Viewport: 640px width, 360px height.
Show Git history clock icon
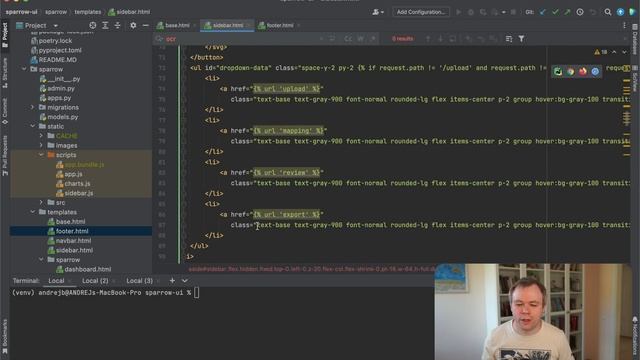coord(580,12)
